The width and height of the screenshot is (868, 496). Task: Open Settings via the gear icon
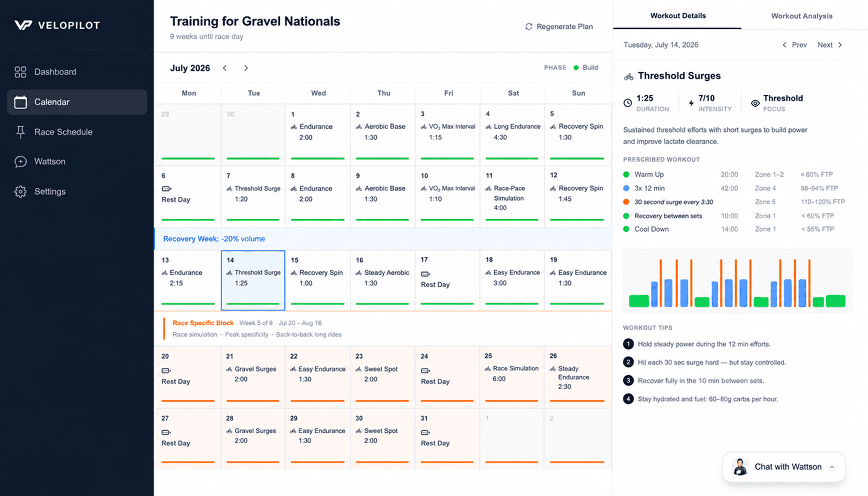[20, 191]
